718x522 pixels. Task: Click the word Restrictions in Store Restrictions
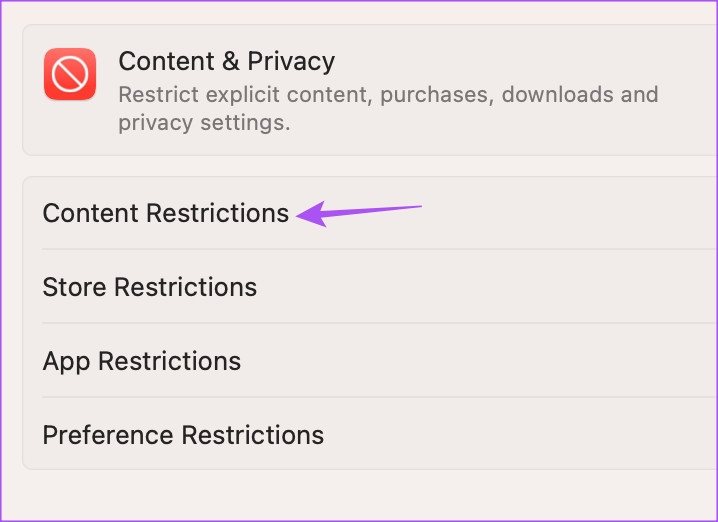pos(185,287)
